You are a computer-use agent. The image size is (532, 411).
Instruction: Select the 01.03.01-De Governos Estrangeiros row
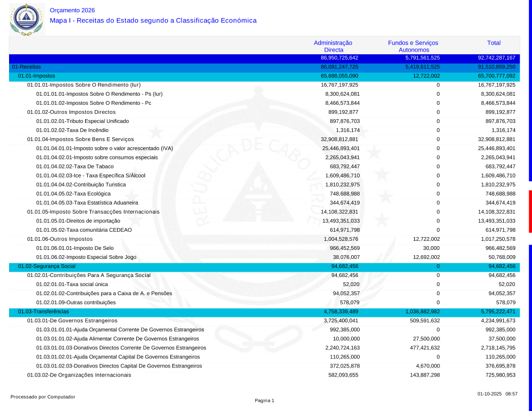click(x=72, y=321)
